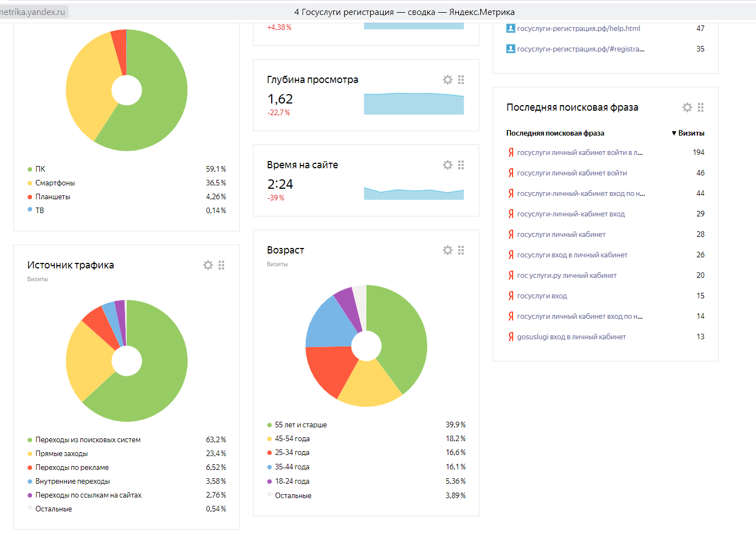This screenshot has height=533, width=756.
Task: Click drag handle of Последняя поисковая фраза widget
Action: pos(701,107)
